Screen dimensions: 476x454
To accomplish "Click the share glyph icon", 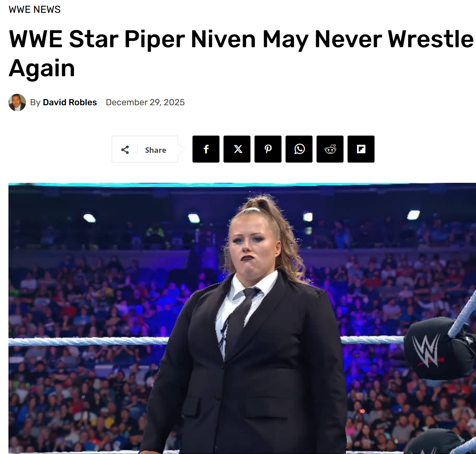I will point(125,150).
